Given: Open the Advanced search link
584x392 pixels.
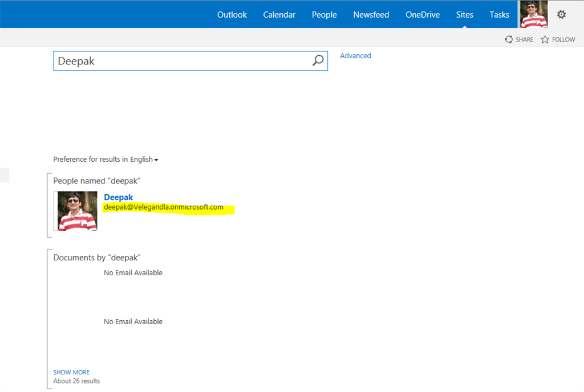Looking at the screenshot, I should 356,56.
